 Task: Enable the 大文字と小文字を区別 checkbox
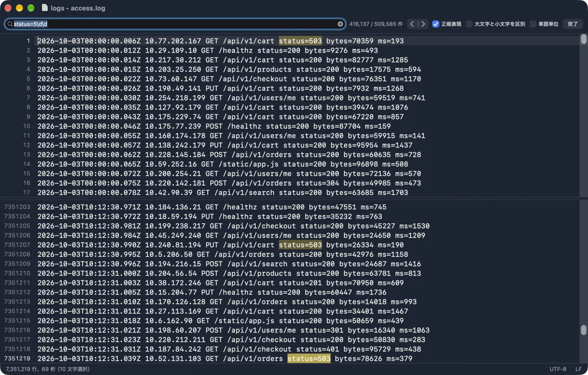pyautogui.click(x=469, y=24)
